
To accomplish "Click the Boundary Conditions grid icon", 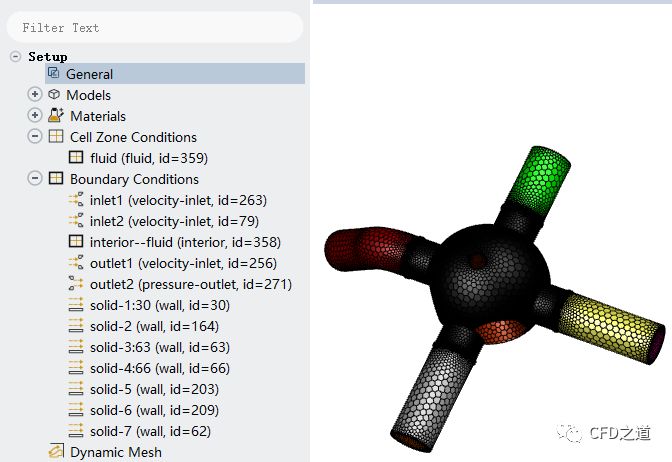I will (56, 179).
